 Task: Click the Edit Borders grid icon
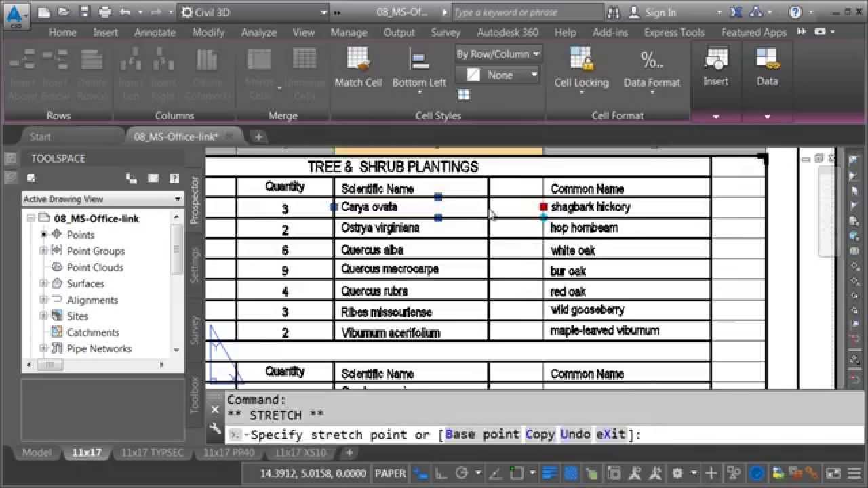464,94
